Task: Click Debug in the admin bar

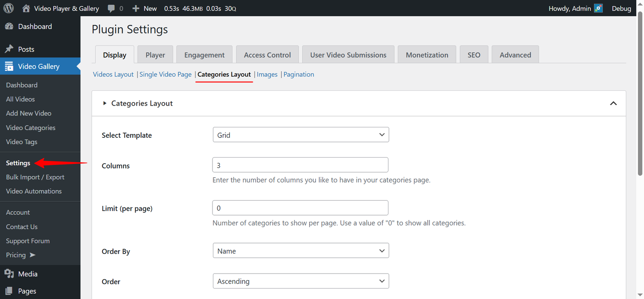Action: pos(621,8)
